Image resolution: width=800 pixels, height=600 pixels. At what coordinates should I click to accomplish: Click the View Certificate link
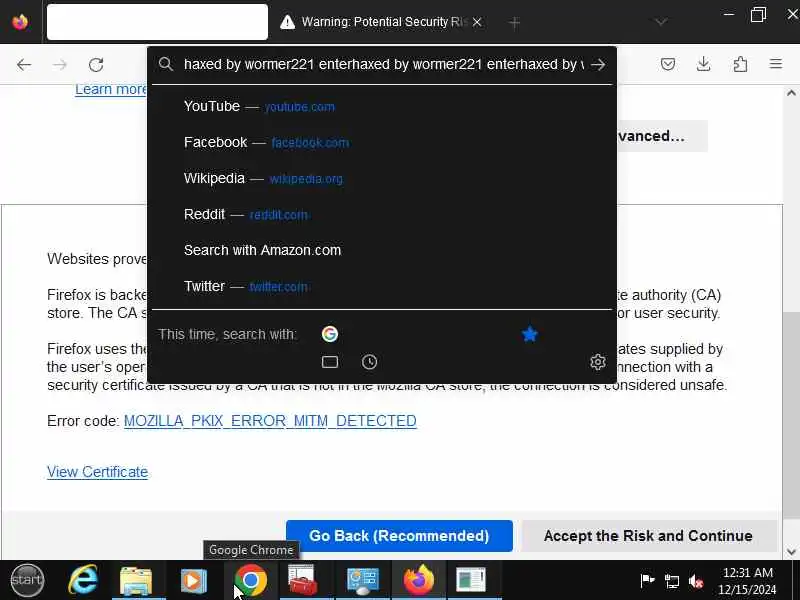click(x=97, y=472)
